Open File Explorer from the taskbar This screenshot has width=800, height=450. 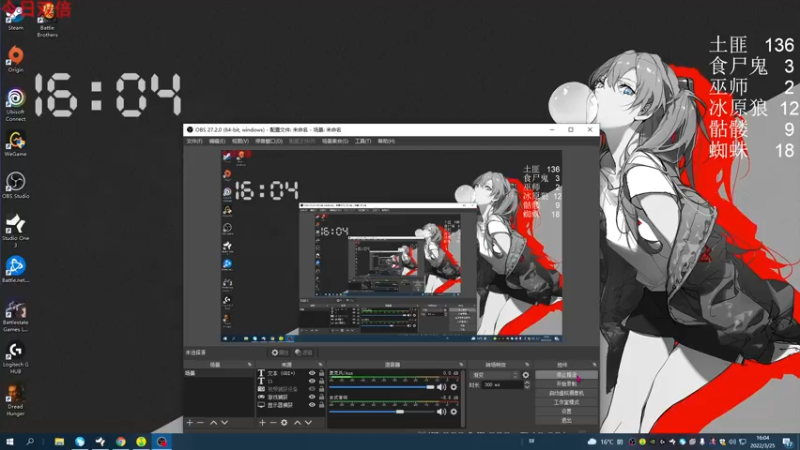tap(59, 442)
